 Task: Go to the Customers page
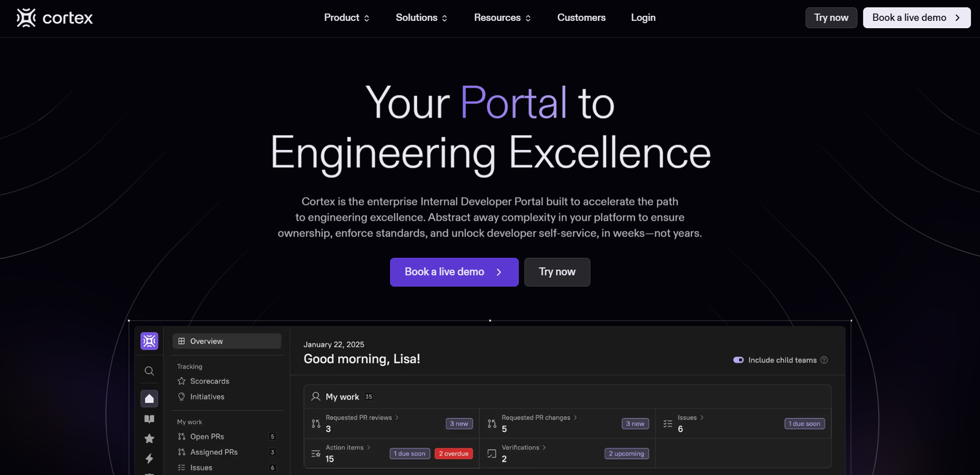(x=581, y=18)
